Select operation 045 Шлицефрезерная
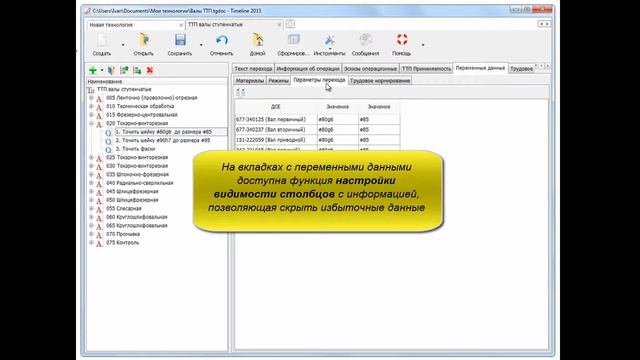640x360 pixels. tap(132, 191)
